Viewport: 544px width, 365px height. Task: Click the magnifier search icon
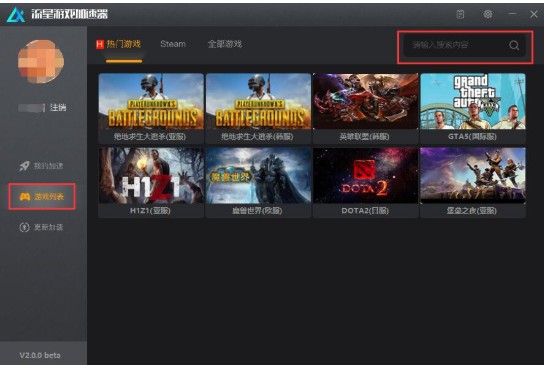click(x=514, y=45)
